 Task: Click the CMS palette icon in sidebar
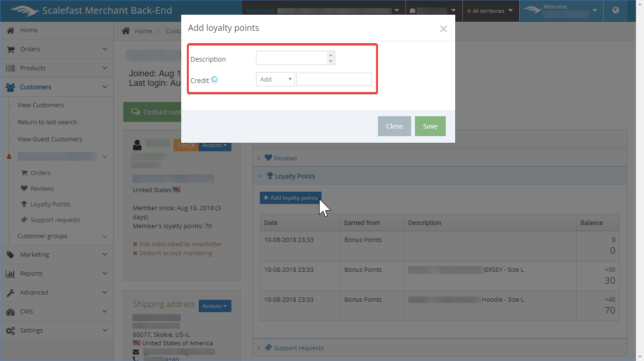pos(10,312)
